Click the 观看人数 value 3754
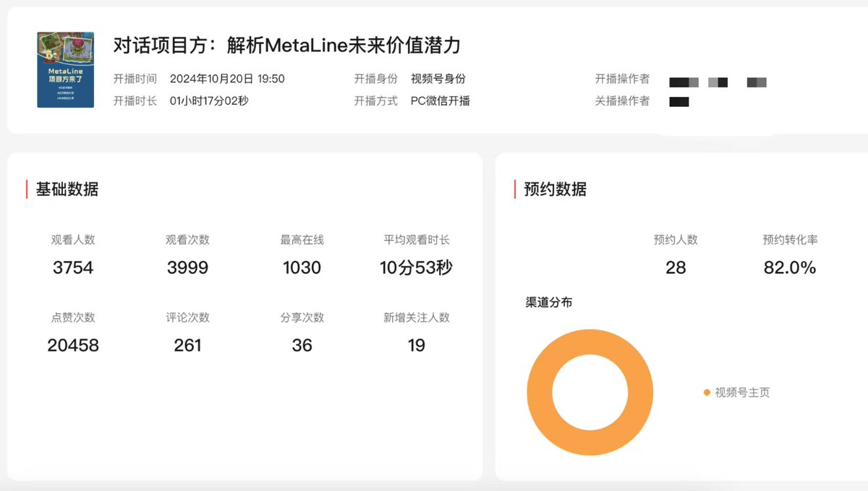Image resolution: width=868 pixels, height=491 pixels. point(74,268)
